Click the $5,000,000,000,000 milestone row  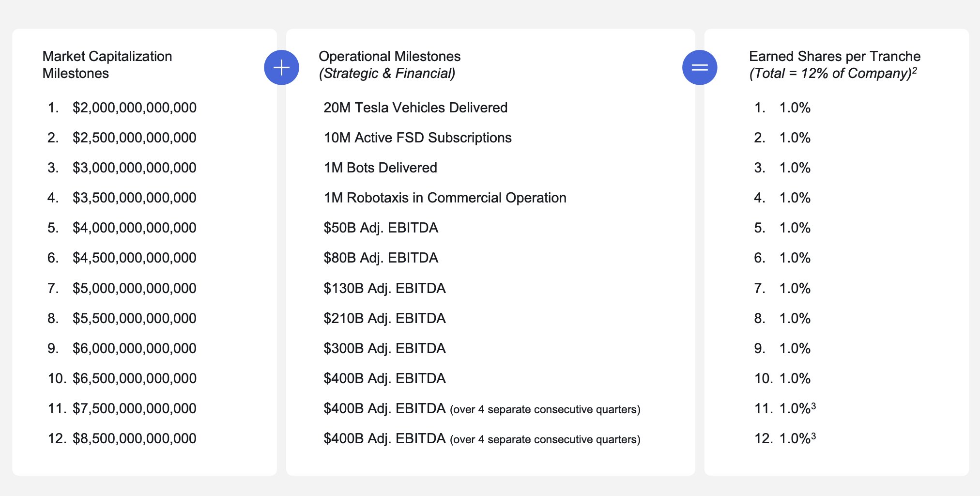click(134, 288)
